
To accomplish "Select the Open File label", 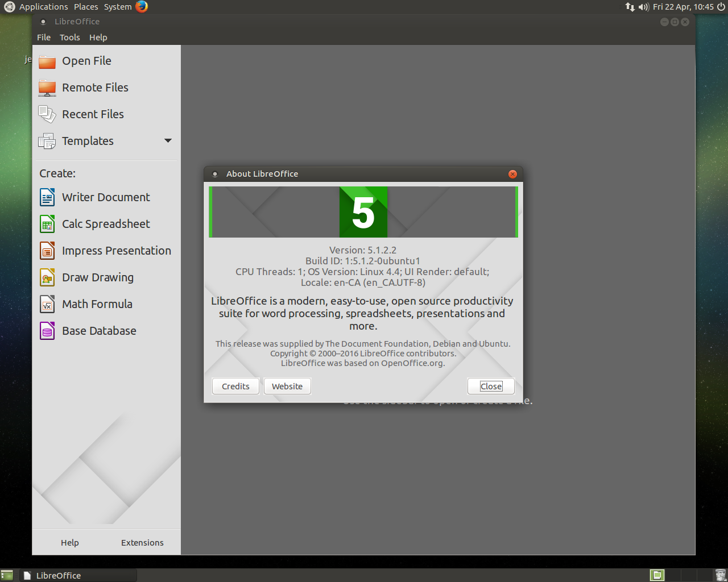I will tap(86, 61).
